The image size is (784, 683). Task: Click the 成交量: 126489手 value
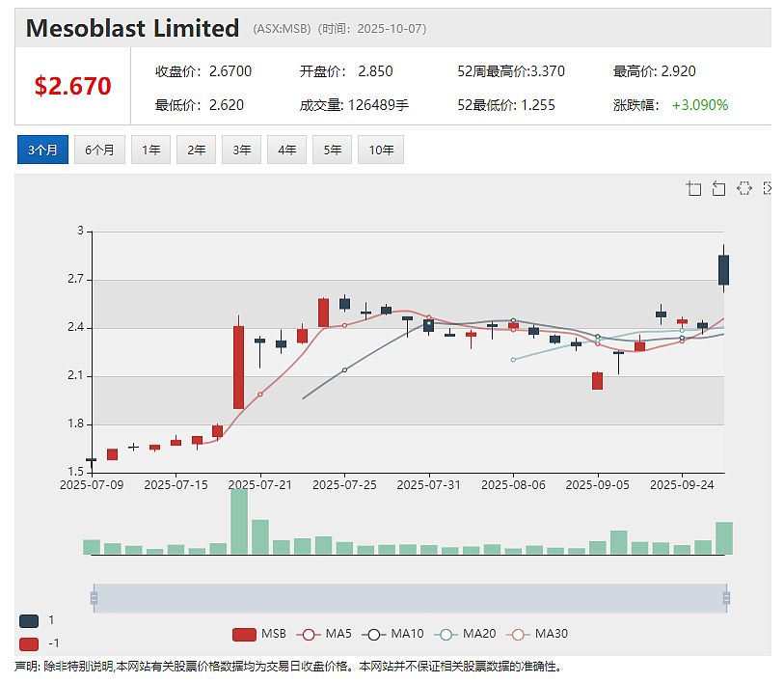354,105
